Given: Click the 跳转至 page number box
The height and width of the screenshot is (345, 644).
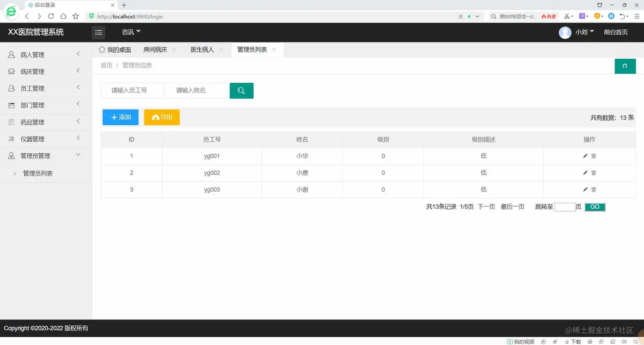Looking at the screenshot, I should coord(565,207).
